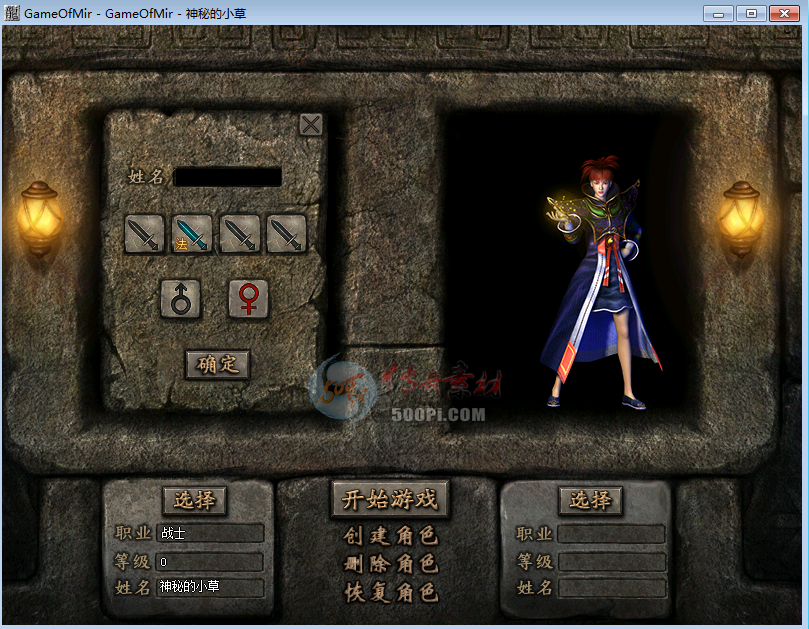Click 选择 above the 战士 character slot
Screen dimensions: 809x629
tap(195, 501)
